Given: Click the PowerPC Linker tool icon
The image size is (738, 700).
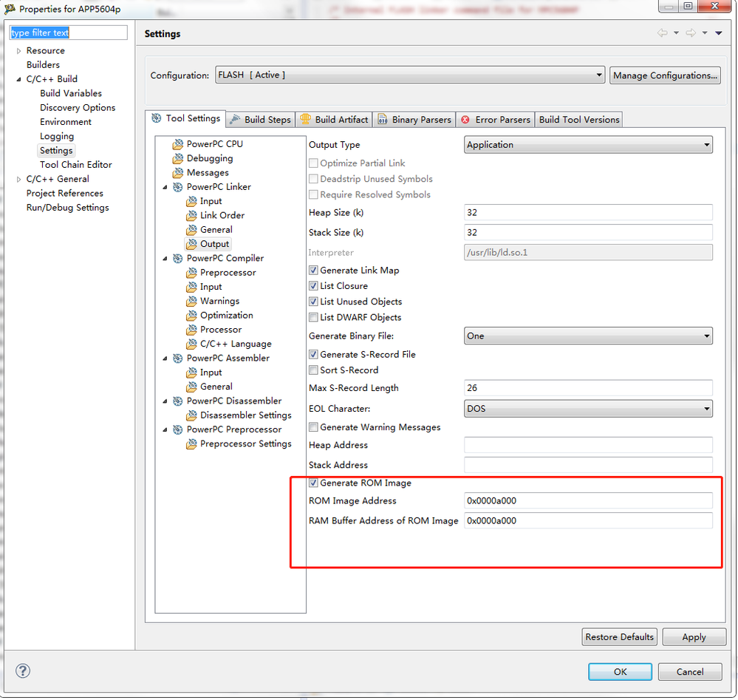Looking at the screenshot, I should (x=177, y=187).
